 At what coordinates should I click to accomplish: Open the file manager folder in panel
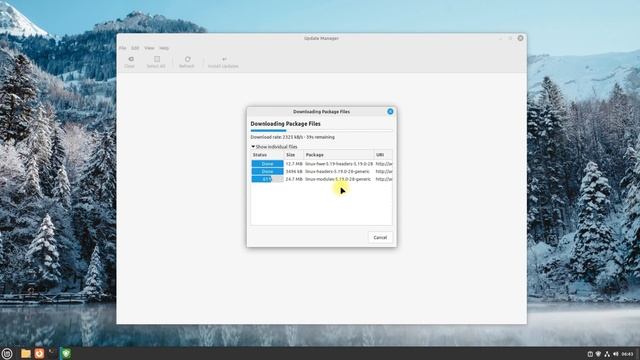pos(26,353)
